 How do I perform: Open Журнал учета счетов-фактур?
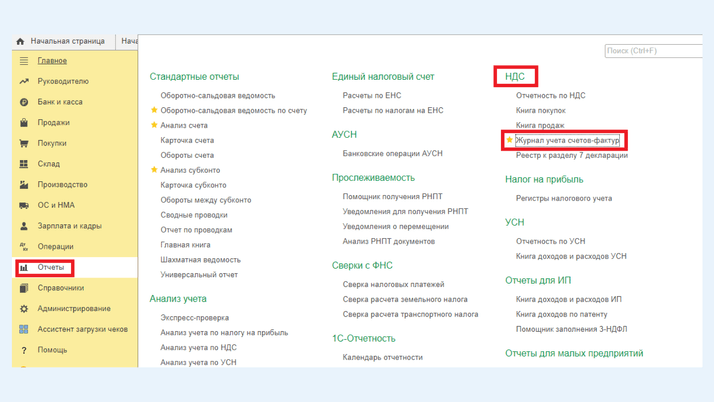tap(567, 140)
